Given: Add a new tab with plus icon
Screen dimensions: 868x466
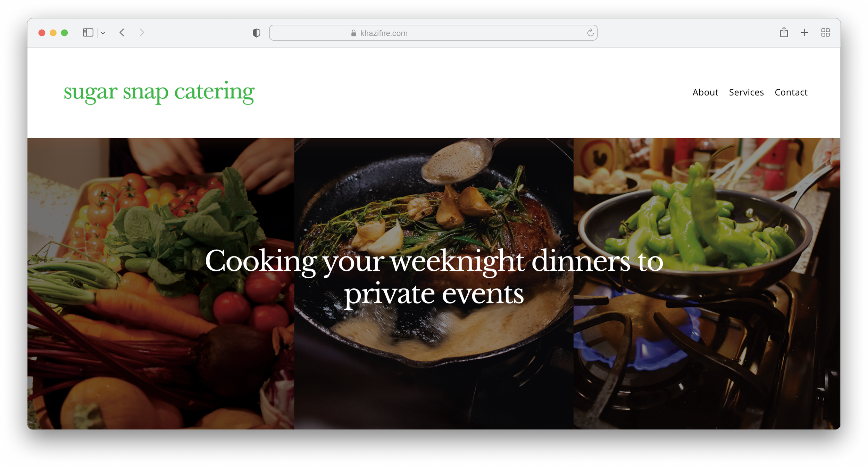Looking at the screenshot, I should tap(804, 33).
